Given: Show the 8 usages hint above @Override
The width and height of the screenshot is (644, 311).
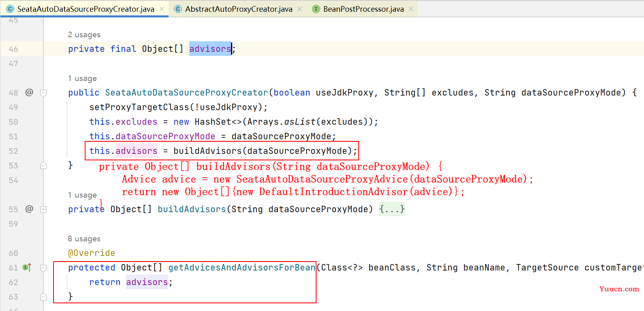Looking at the screenshot, I should (x=84, y=239).
